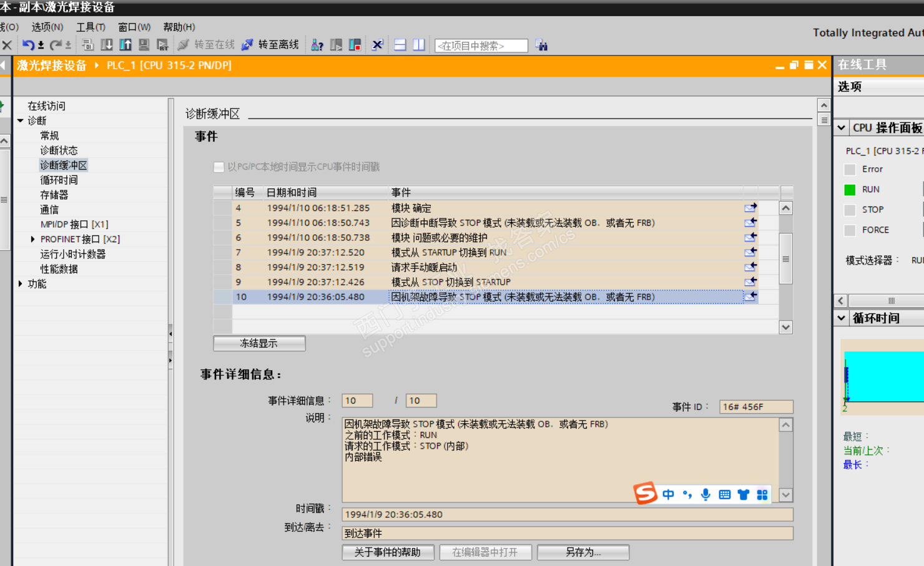Click the Compile icon in the toolbar

(x=87, y=45)
